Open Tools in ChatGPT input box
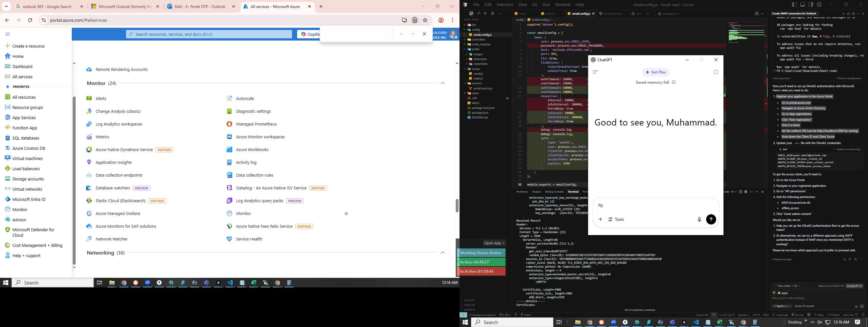868x327 pixels. pyautogui.click(x=616, y=219)
